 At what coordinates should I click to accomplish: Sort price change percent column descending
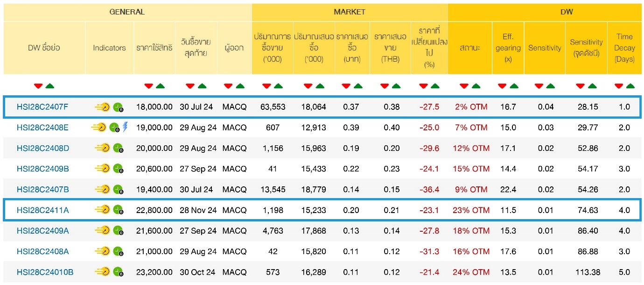pyautogui.click(x=423, y=86)
